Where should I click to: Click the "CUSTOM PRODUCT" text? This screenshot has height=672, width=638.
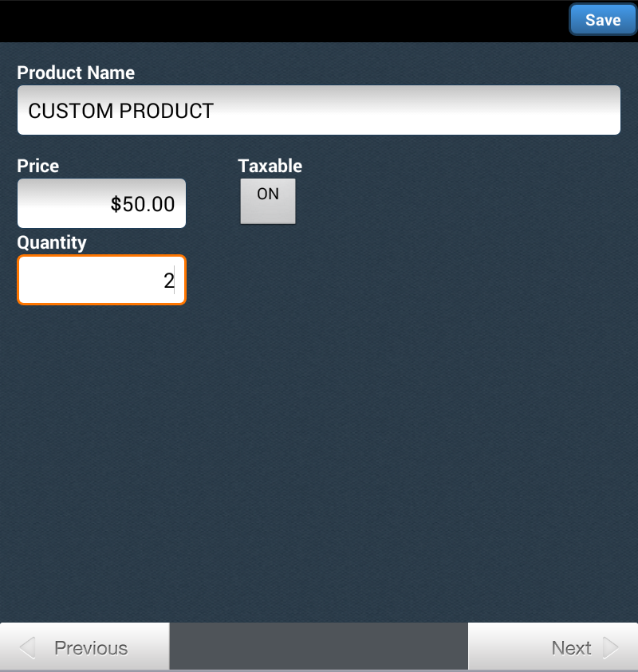(121, 111)
